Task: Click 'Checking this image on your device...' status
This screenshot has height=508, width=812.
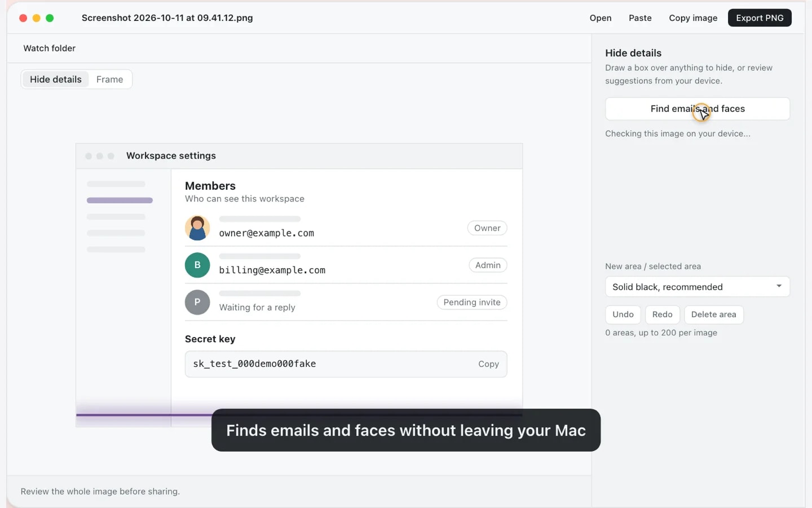Action: [678, 134]
